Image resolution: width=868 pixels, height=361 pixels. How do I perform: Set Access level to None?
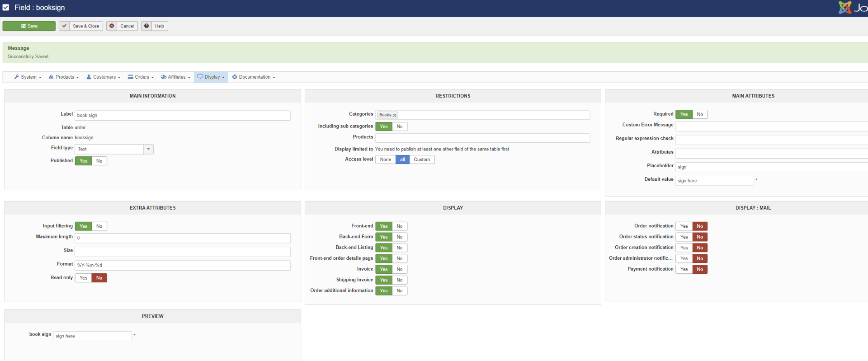coord(386,159)
